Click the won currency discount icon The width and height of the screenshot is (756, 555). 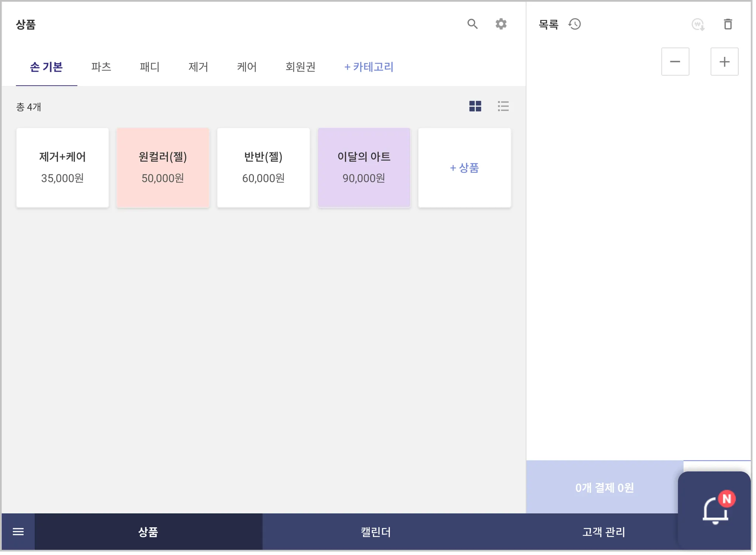(698, 25)
